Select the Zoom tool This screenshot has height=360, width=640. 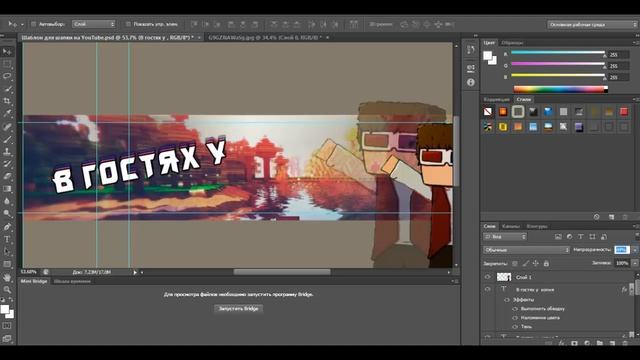pos(7,290)
